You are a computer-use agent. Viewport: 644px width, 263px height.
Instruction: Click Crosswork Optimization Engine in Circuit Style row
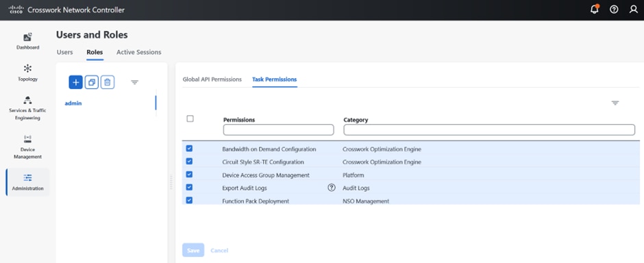[x=382, y=162]
